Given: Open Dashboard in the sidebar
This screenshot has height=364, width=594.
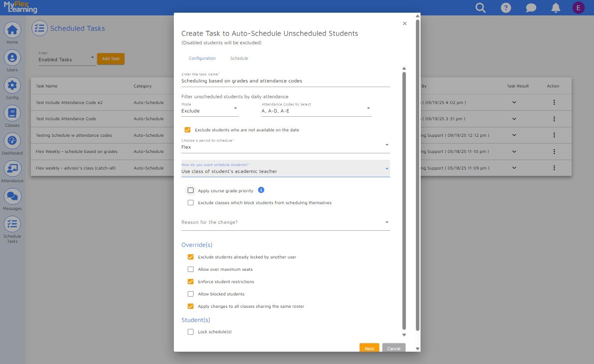Looking at the screenshot, I should pos(12,144).
